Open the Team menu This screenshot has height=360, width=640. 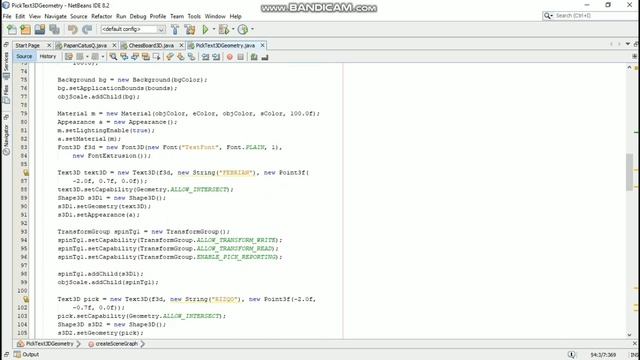point(177,16)
